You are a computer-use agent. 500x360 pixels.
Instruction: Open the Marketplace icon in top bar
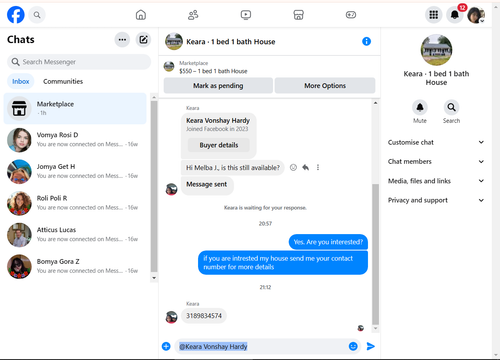[298, 15]
